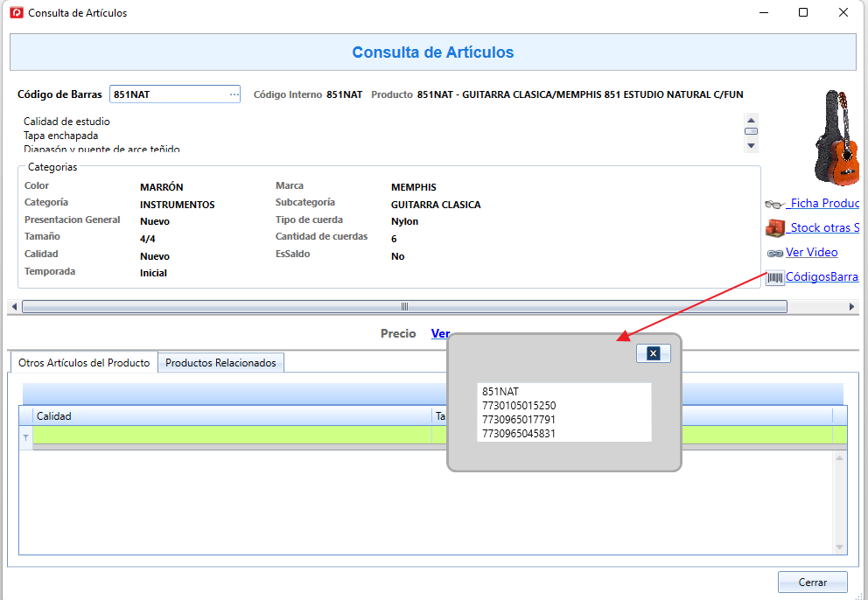The width and height of the screenshot is (868, 600).
Task: Click description scroll up arrow
Action: click(x=752, y=120)
